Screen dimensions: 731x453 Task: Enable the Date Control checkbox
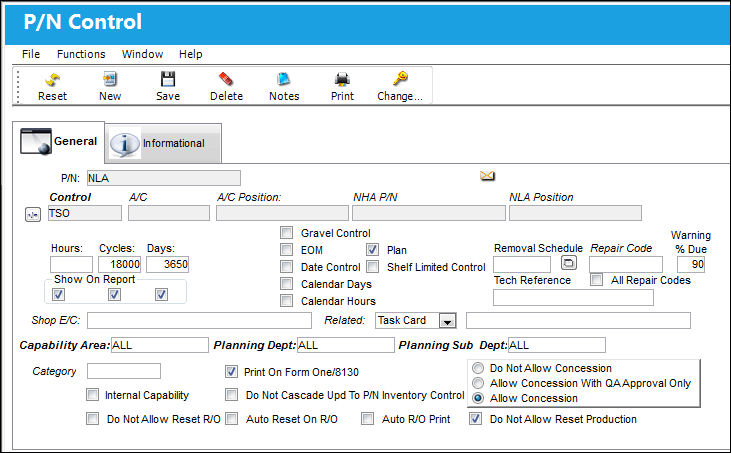[x=286, y=267]
